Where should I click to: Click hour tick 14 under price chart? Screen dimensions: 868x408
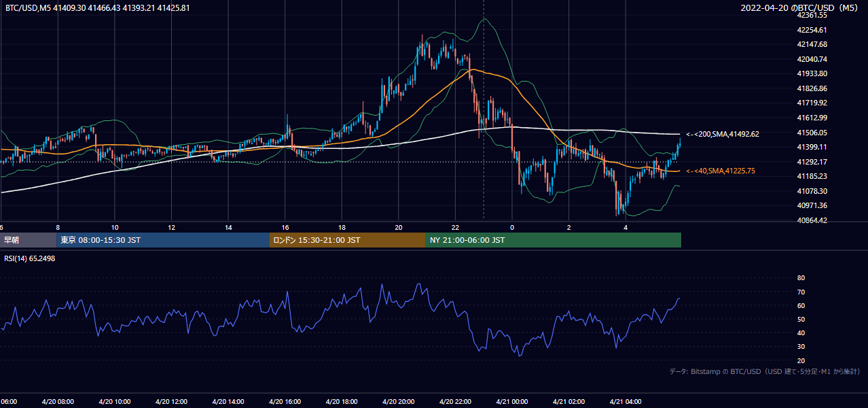229,228
